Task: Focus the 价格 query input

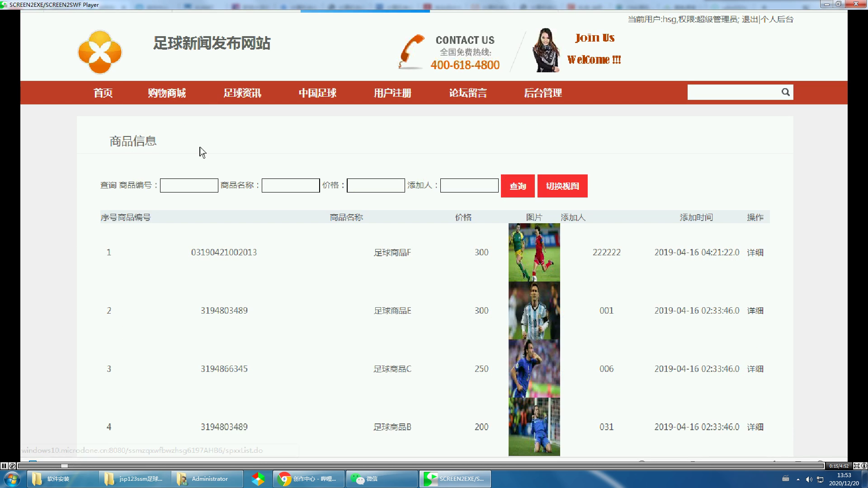Action: [x=376, y=186]
